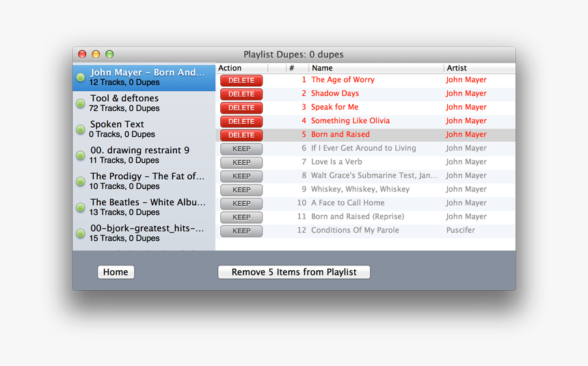This screenshot has height=366, width=588.
Task: Toggle KEEP button for Love Is a Verb
Action: (x=241, y=162)
